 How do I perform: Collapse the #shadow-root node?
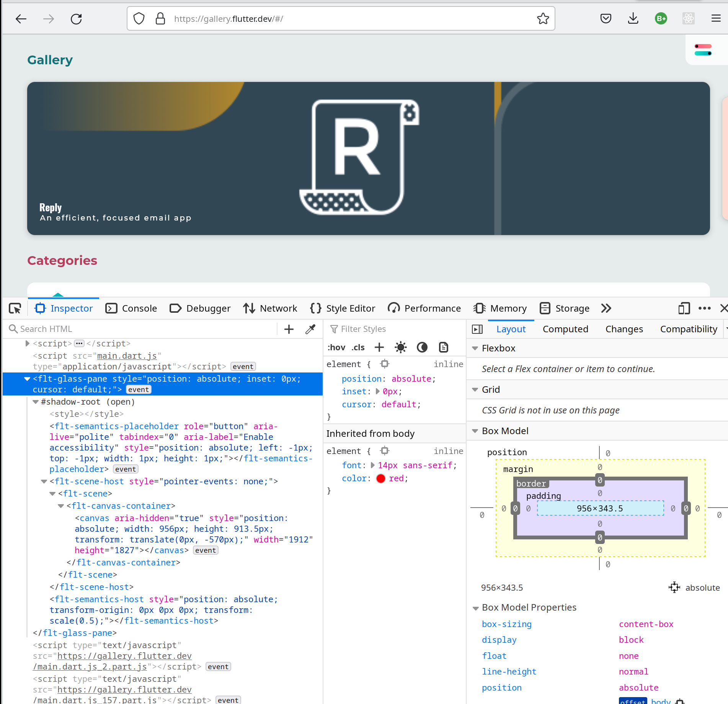pos(36,402)
